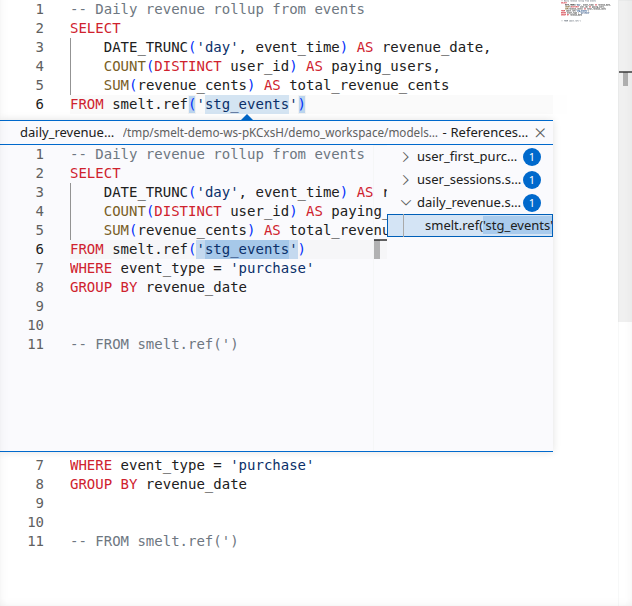Screen dimensions: 632x606
Task: Expand the user_first_purc… references chevron
Action: pyautogui.click(x=405, y=157)
